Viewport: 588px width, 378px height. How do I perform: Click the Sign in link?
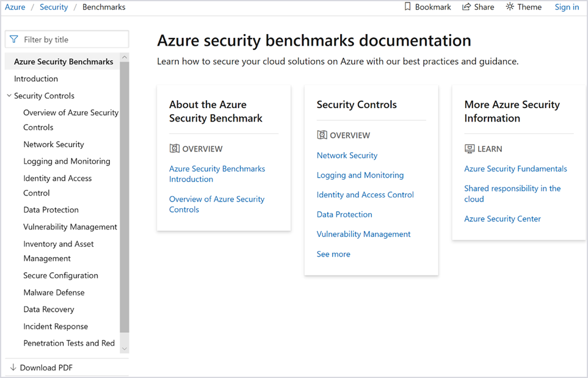pyautogui.click(x=567, y=7)
